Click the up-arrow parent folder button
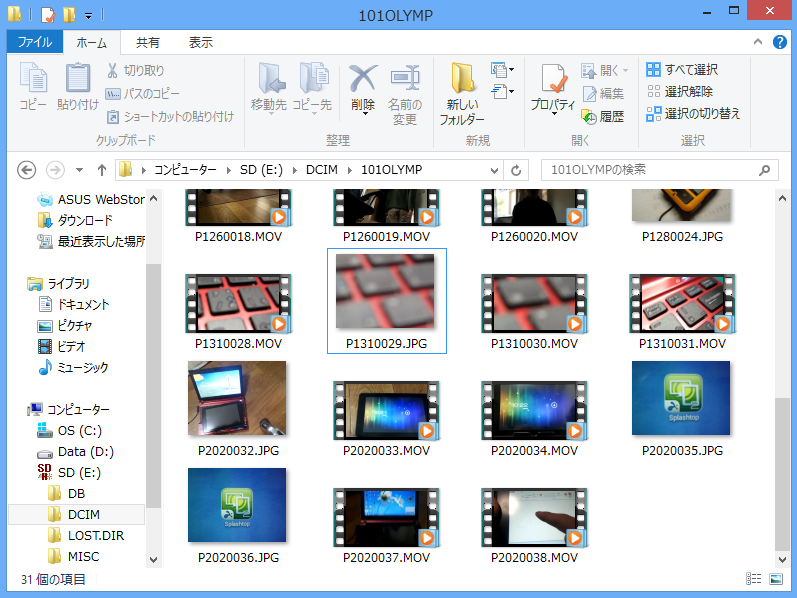The height and width of the screenshot is (598, 797). (102, 169)
